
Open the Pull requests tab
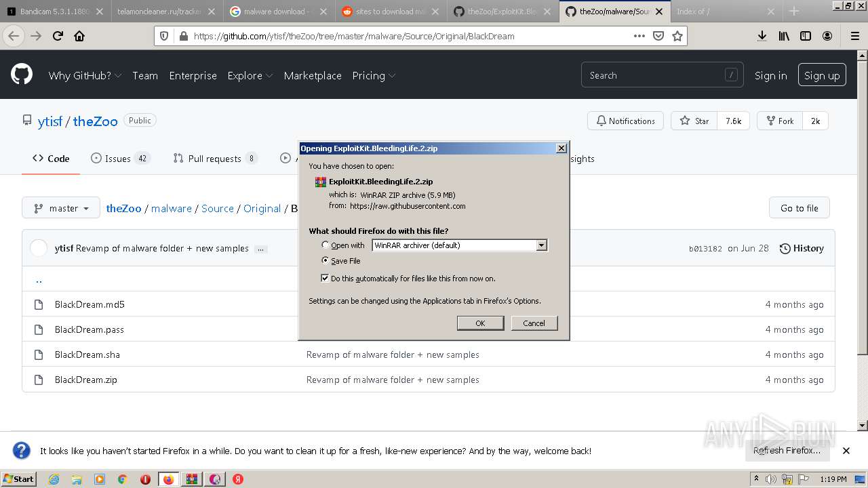click(x=216, y=159)
